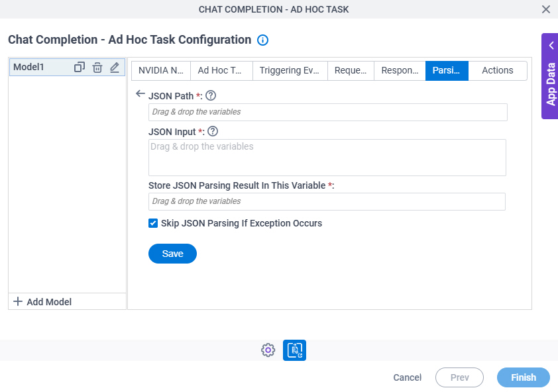Select the Parsi... tab
The height and width of the screenshot is (392, 558).
pyautogui.click(x=447, y=70)
